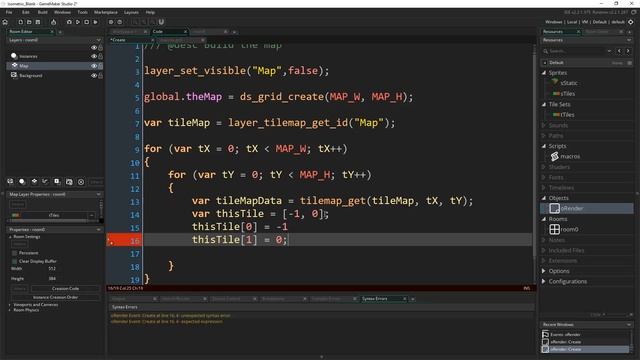The image size is (640, 360).
Task: Create a new path layer icon
Action: tap(45, 182)
